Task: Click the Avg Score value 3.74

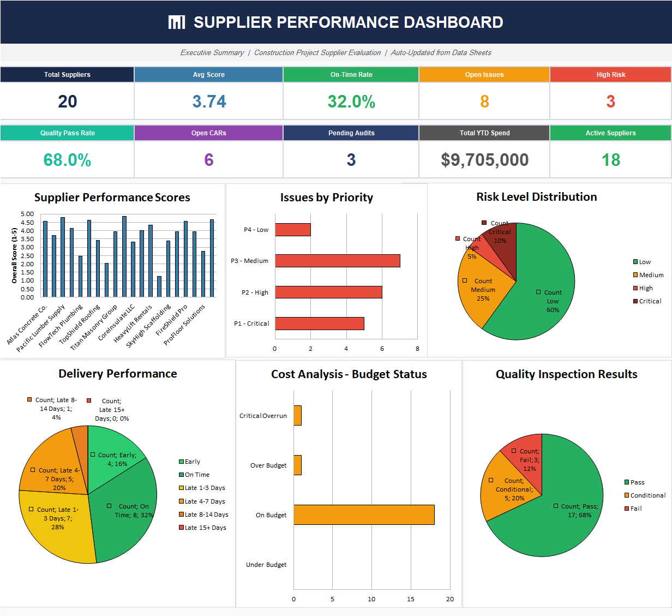Action: click(x=209, y=101)
